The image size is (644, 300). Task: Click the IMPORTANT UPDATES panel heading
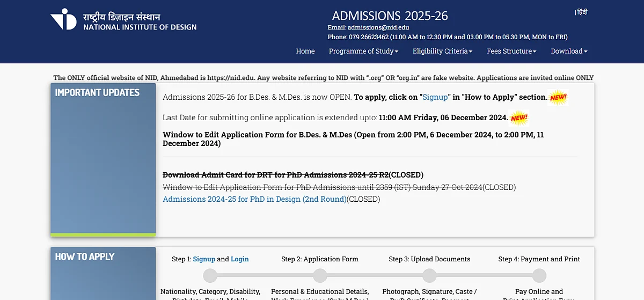click(x=97, y=92)
